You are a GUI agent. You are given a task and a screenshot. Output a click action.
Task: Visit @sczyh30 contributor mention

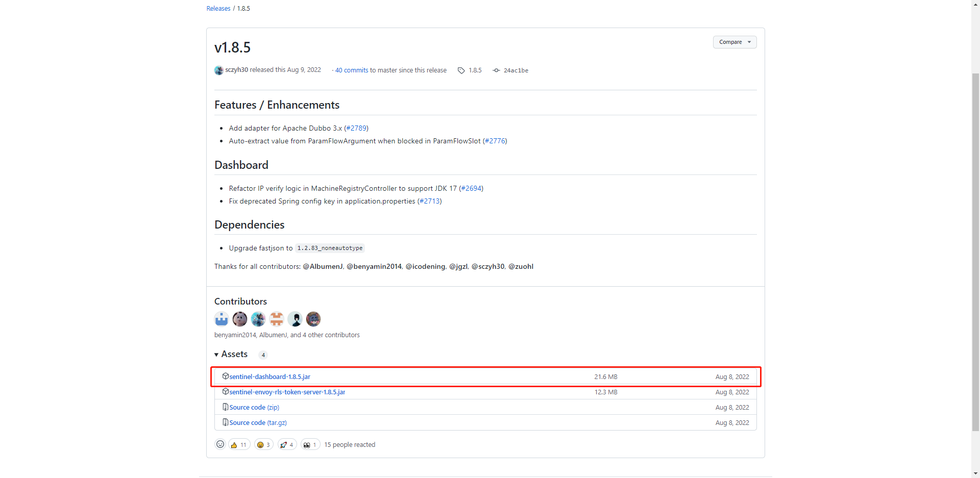click(488, 266)
